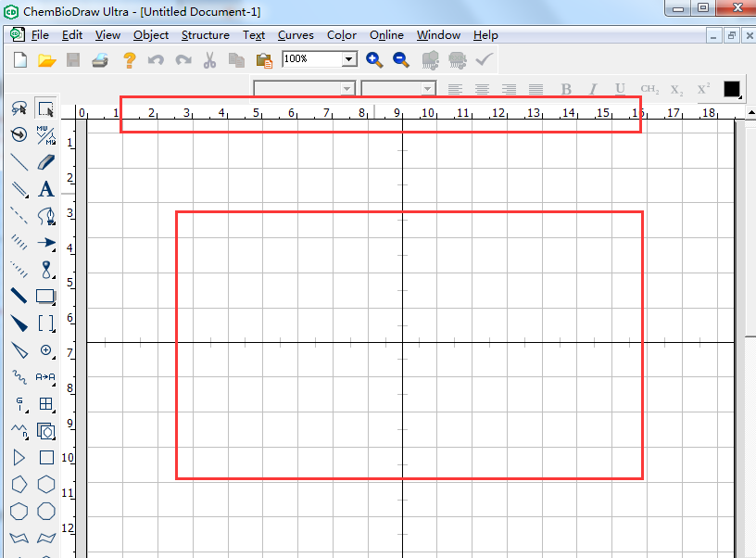Open the yellow question mark help

tap(129, 60)
